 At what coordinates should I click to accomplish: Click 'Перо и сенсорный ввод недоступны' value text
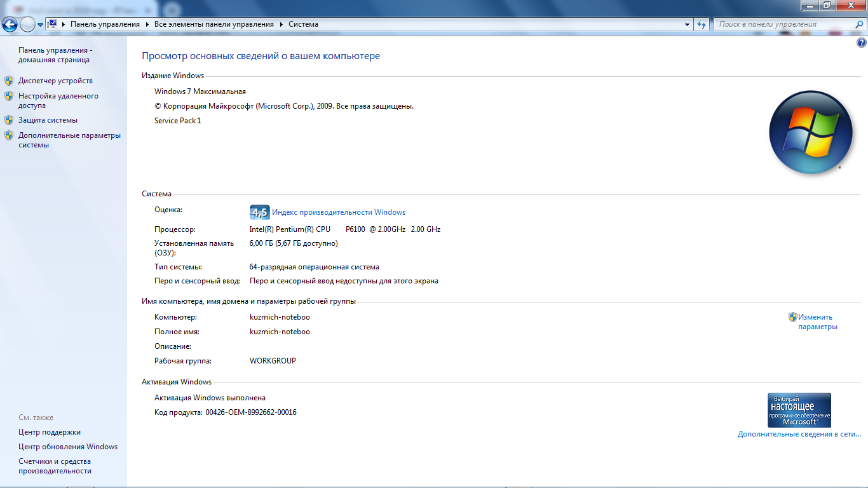344,281
